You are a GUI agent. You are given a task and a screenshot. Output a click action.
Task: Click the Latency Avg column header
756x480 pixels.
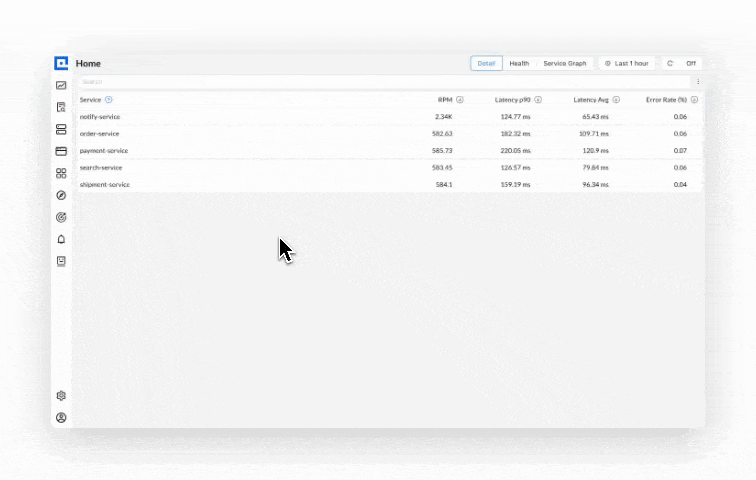591,100
